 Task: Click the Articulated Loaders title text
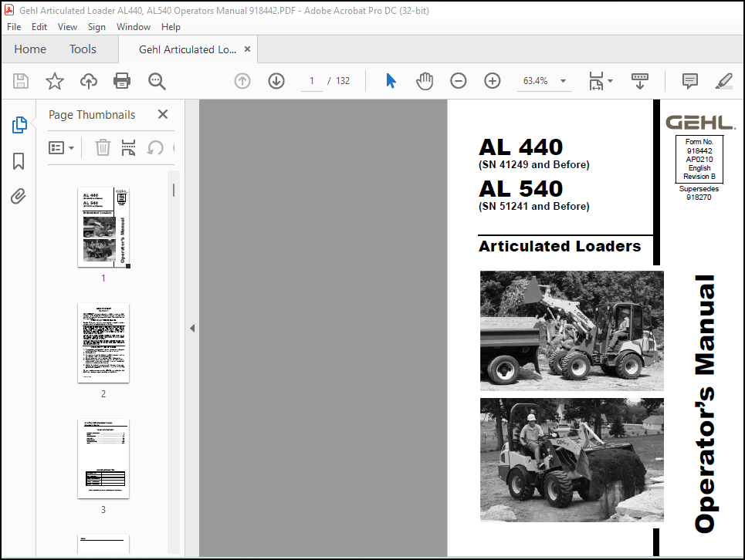[560, 246]
